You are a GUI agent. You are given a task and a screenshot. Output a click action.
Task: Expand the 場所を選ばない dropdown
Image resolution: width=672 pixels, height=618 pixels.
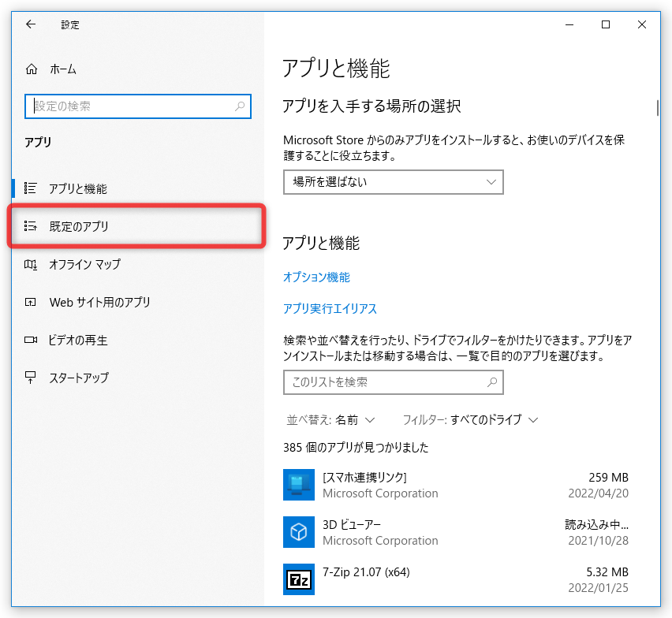[393, 182]
